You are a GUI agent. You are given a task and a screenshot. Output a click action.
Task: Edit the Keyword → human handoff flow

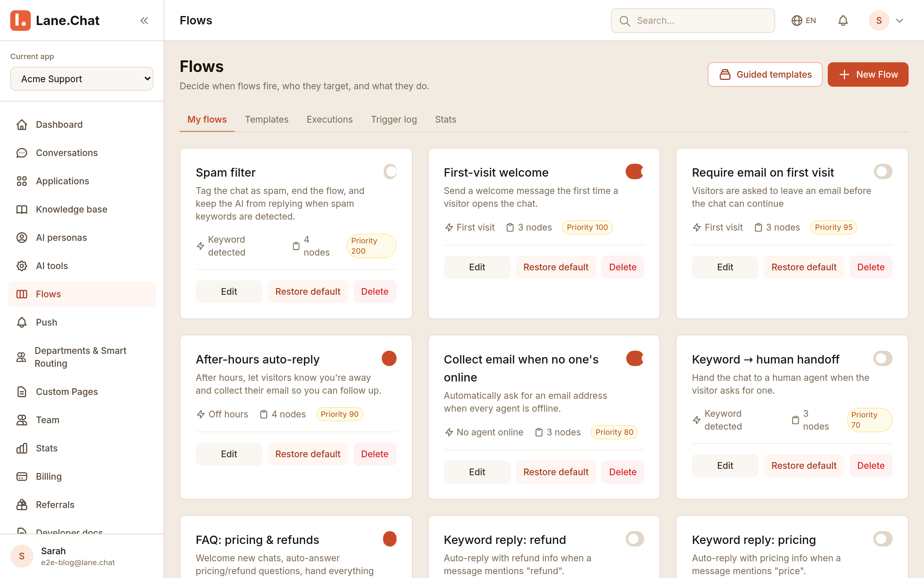725,466
